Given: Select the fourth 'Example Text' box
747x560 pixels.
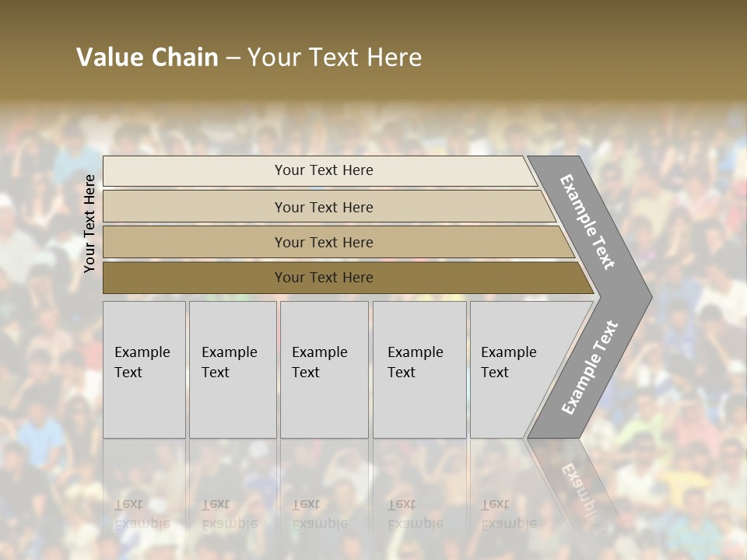Looking at the screenshot, I should tap(419, 369).
